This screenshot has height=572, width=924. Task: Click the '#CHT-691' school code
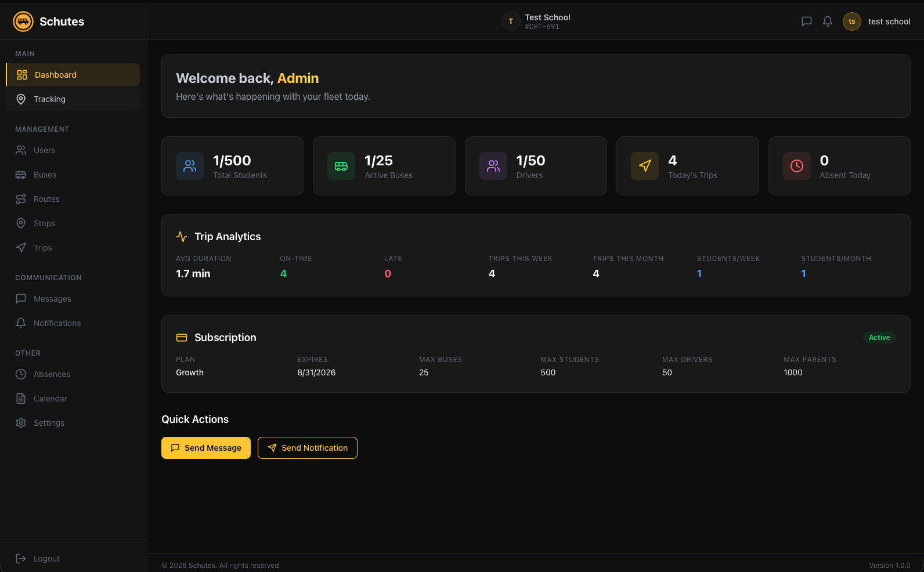point(542,27)
